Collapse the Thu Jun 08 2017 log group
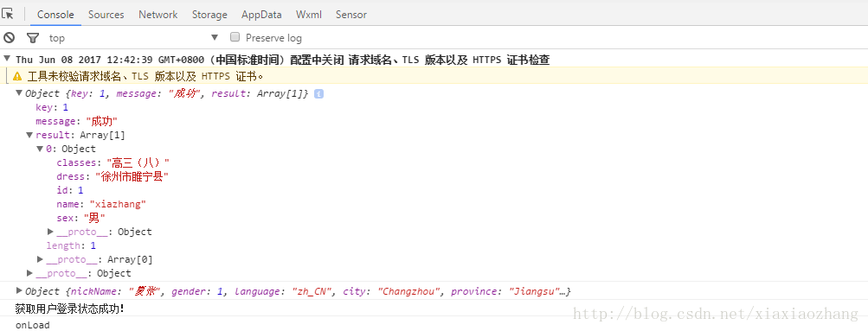The height and width of the screenshot is (331, 868). click(7, 59)
